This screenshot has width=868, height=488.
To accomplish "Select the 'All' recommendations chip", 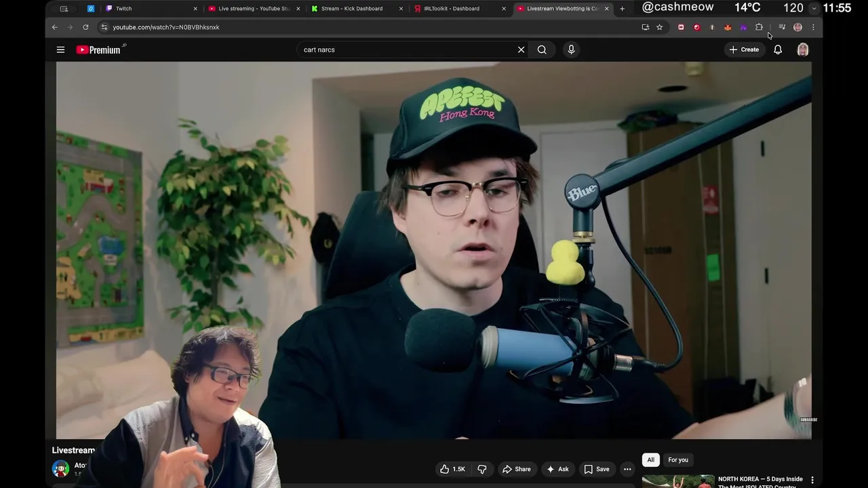I will [650, 460].
